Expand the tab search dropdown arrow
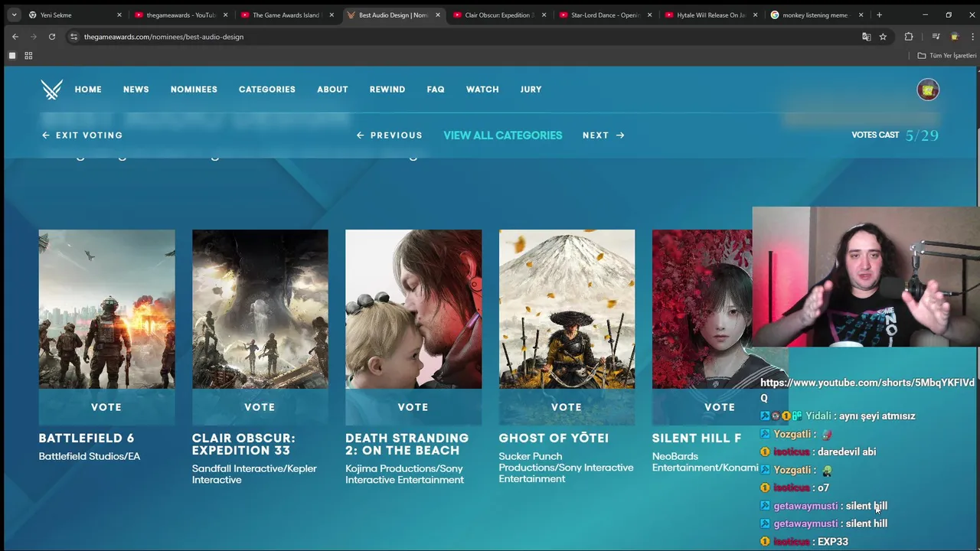The width and height of the screenshot is (980, 551). coord(14,15)
